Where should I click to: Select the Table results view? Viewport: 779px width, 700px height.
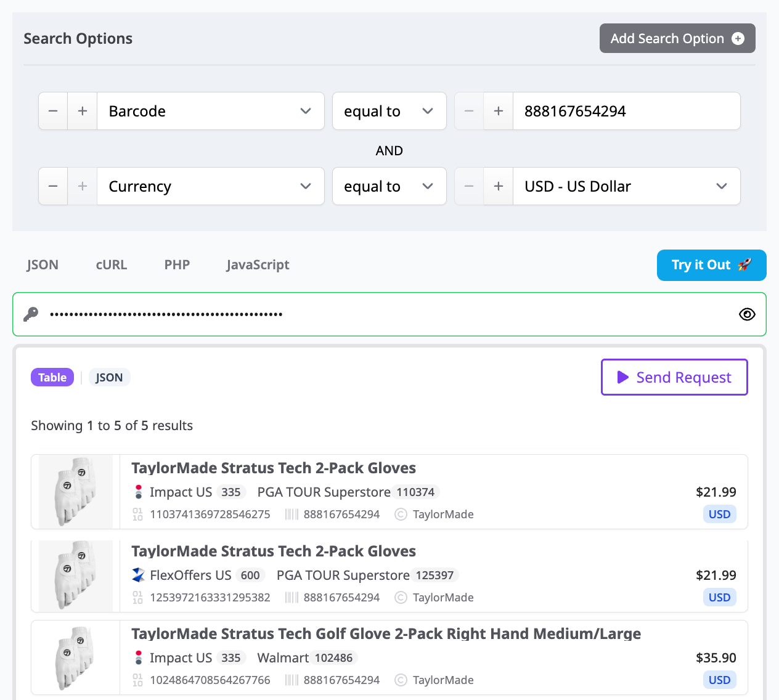(52, 377)
